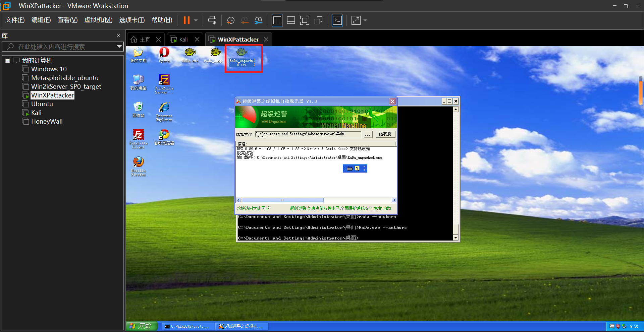Toggle the console view button

pyautogui.click(x=337, y=20)
